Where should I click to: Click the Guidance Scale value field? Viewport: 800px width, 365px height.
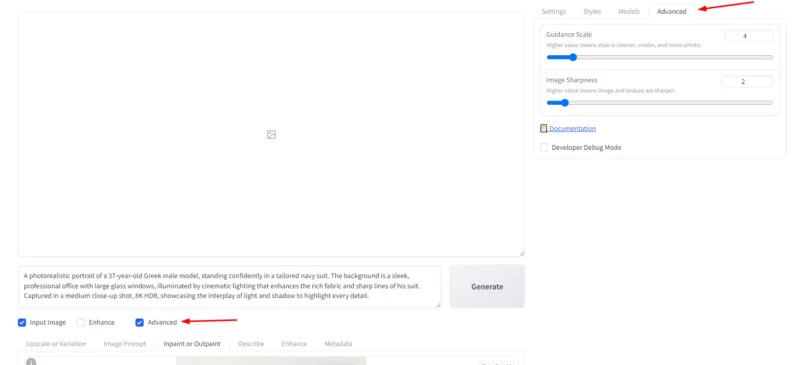[748, 36]
